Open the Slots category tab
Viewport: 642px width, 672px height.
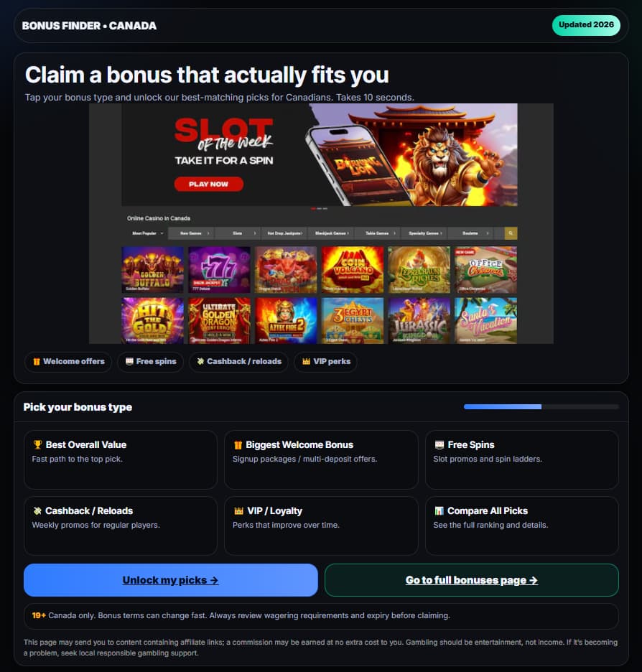click(x=238, y=233)
